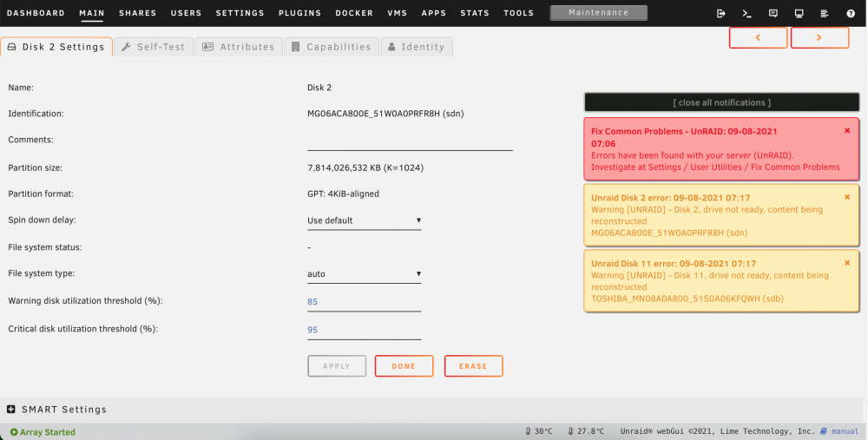Viewport: 868px width, 440px height.
Task: Open the PLUGINS menu
Action: (300, 13)
